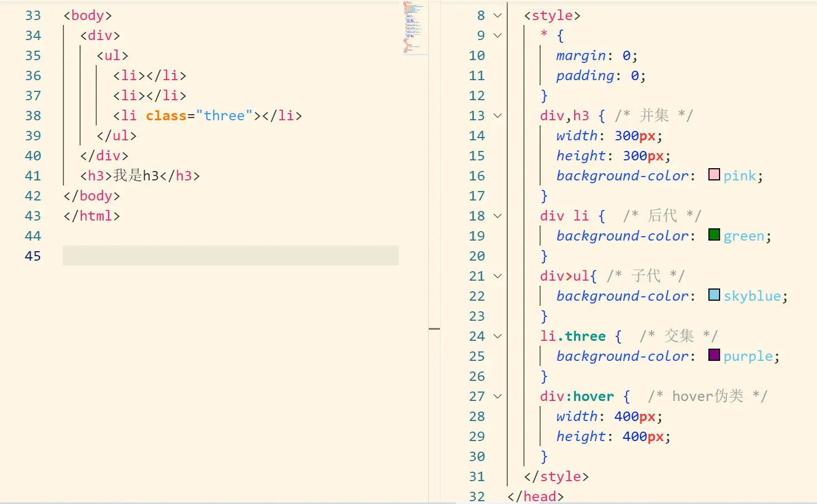Open the pink color swatch picker
This screenshot has width=817, height=504.
coord(714,175)
